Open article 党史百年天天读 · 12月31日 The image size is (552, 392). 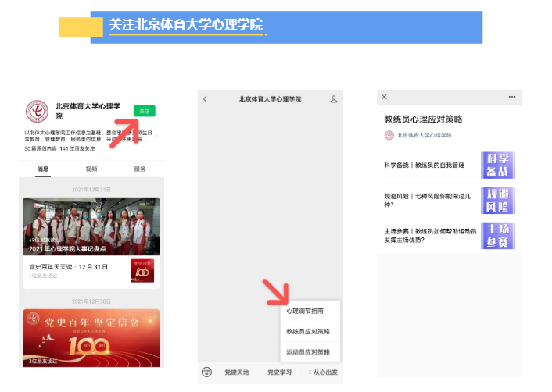68,267
